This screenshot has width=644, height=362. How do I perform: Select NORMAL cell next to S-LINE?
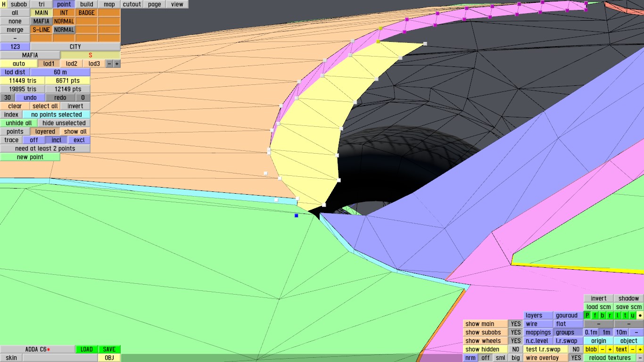[x=64, y=30]
